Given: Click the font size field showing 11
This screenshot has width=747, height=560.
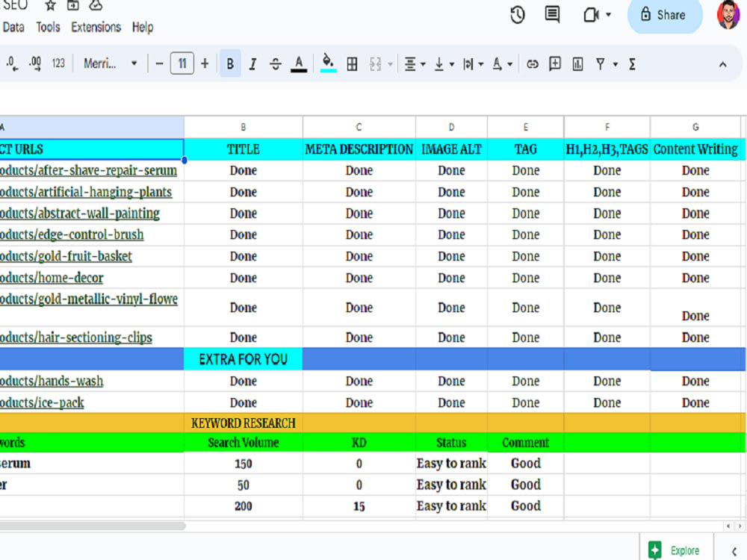Looking at the screenshot, I should coord(182,63).
